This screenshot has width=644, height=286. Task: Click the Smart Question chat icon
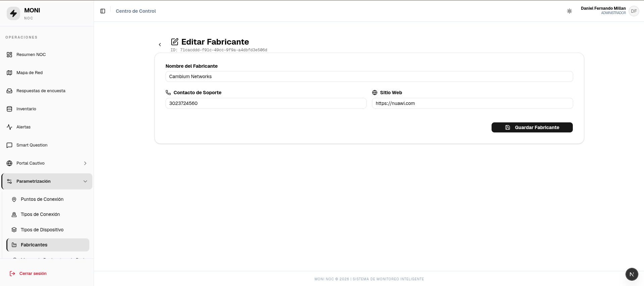(x=9, y=145)
